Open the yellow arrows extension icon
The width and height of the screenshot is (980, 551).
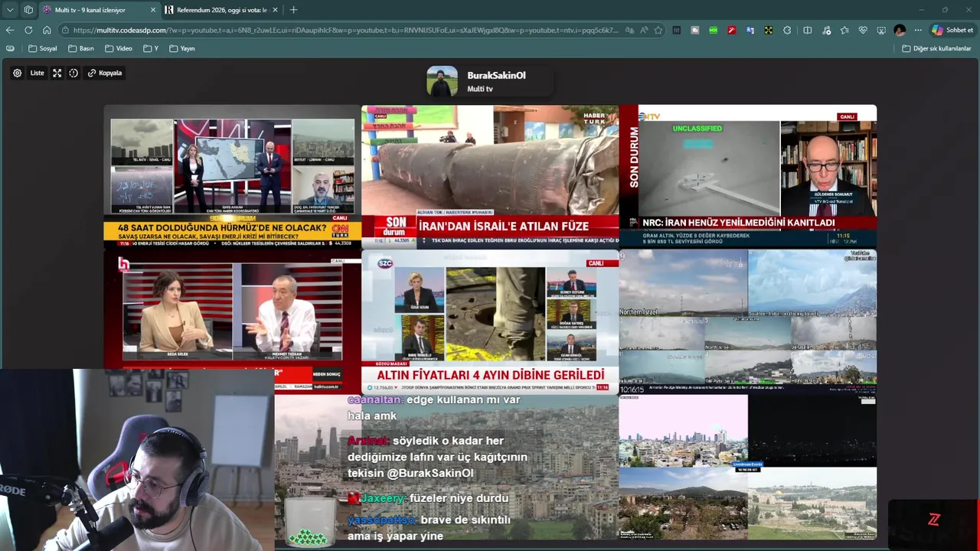click(769, 30)
